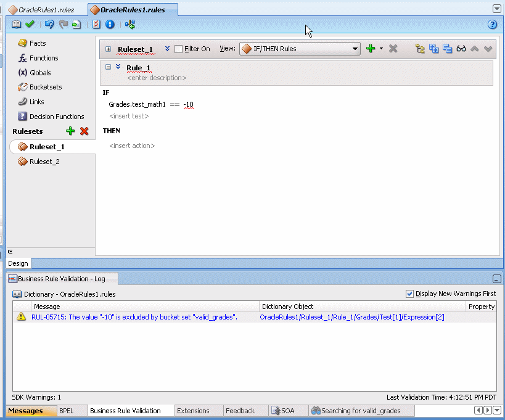Select the Design tab
Screen dimensions: 505x420
18,263
